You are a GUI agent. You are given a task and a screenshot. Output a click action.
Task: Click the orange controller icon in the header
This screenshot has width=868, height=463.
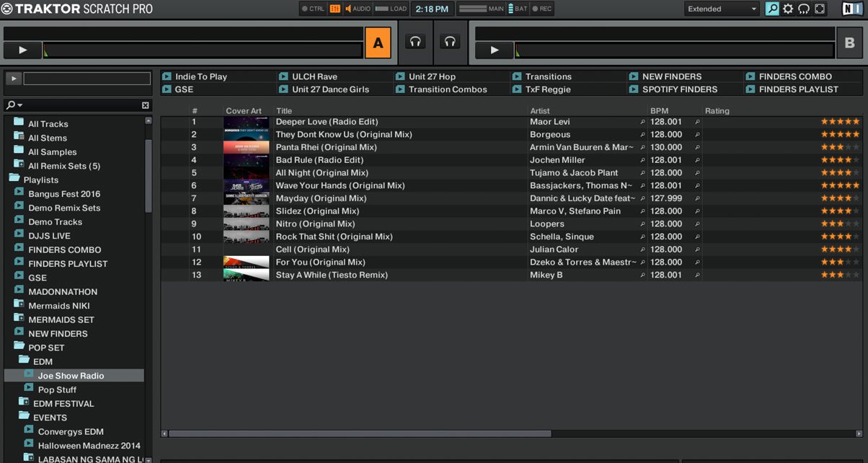coord(335,9)
